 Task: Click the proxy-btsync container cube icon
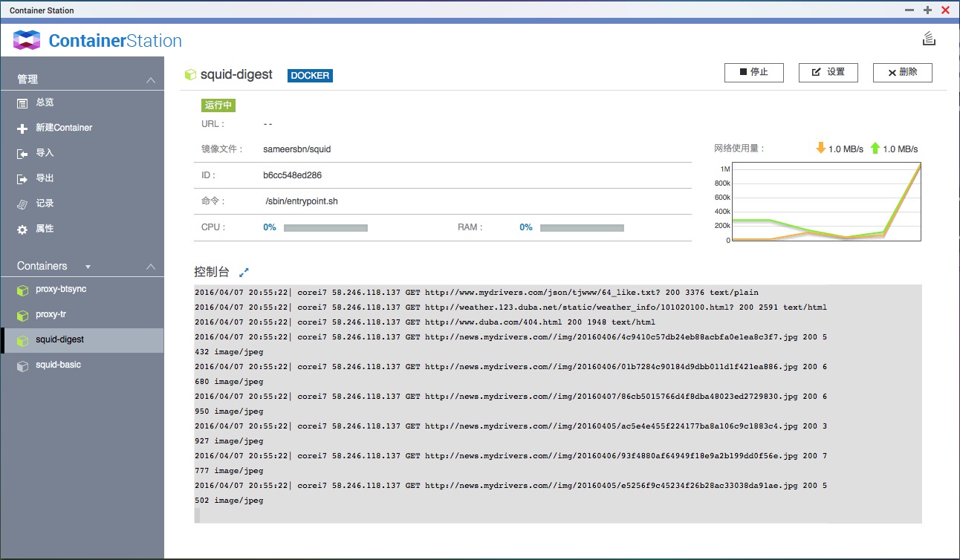click(22, 290)
